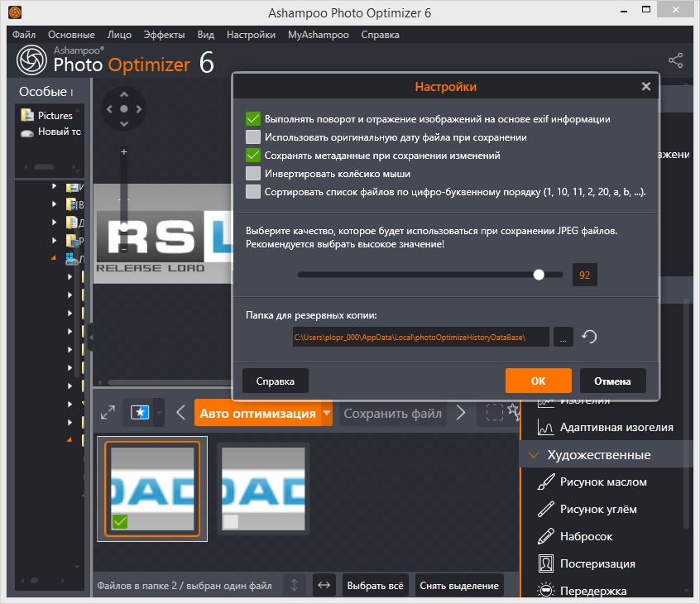This screenshot has height=604, width=700.
Task: Click the favorites star image icon
Action: pos(140,412)
